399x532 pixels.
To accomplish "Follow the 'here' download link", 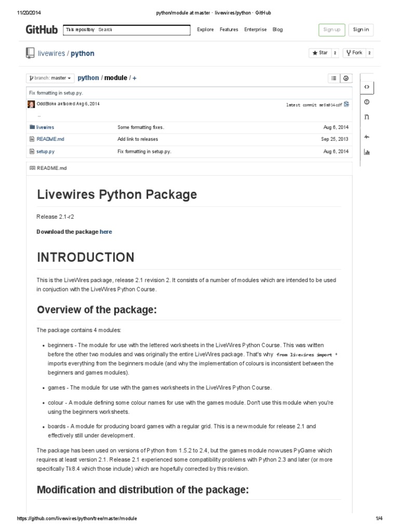I will pyautogui.click(x=106, y=232).
